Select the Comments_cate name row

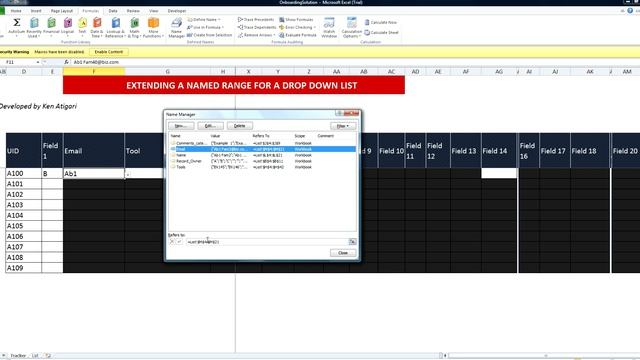pyautogui.click(x=262, y=143)
